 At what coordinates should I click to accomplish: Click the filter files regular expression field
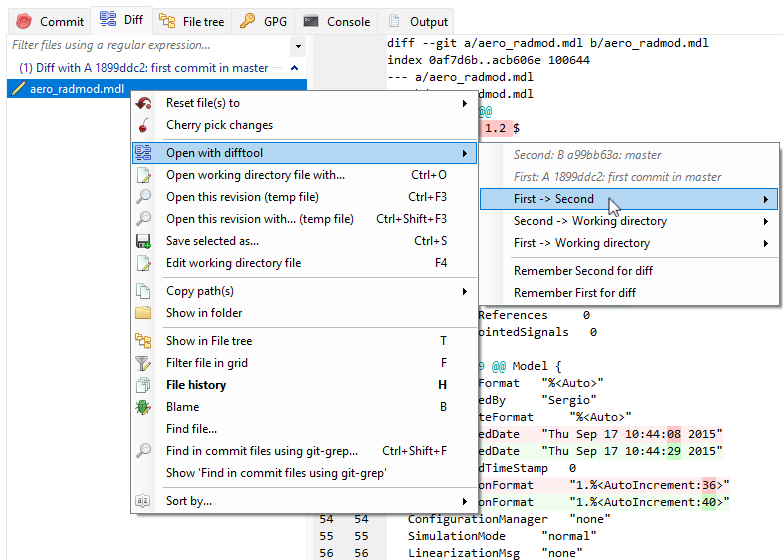pyautogui.click(x=149, y=45)
